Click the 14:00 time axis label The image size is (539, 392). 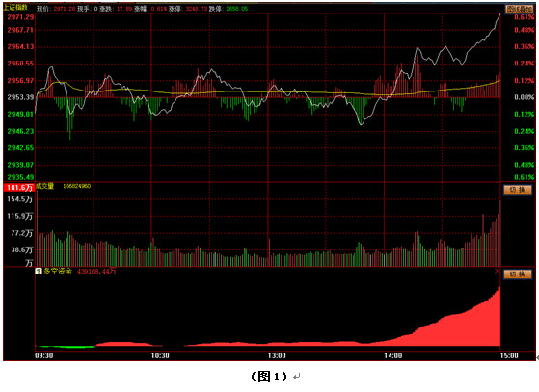click(392, 355)
